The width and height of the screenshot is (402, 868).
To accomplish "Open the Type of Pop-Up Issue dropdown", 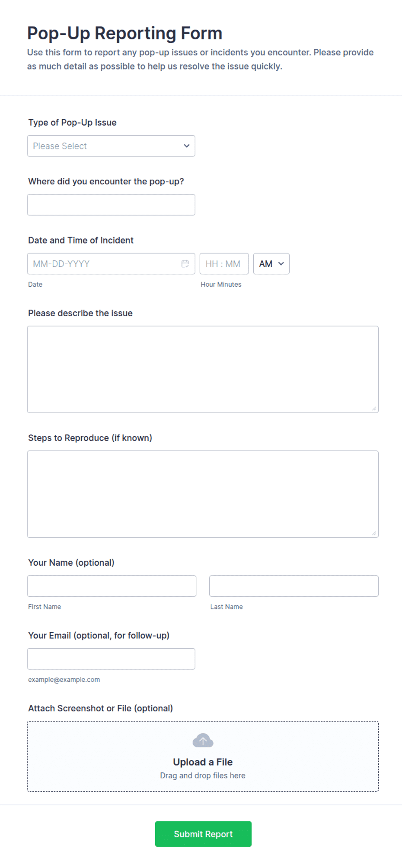I will (x=111, y=146).
